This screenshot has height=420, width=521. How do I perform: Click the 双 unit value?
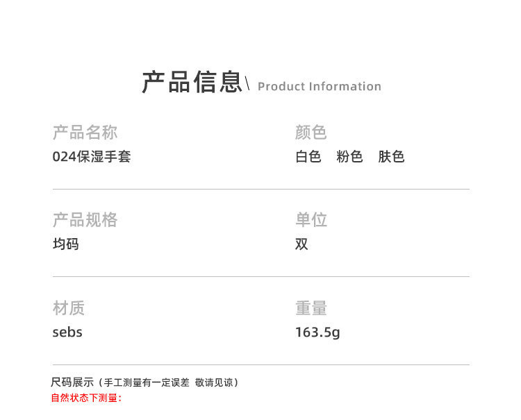301,244
